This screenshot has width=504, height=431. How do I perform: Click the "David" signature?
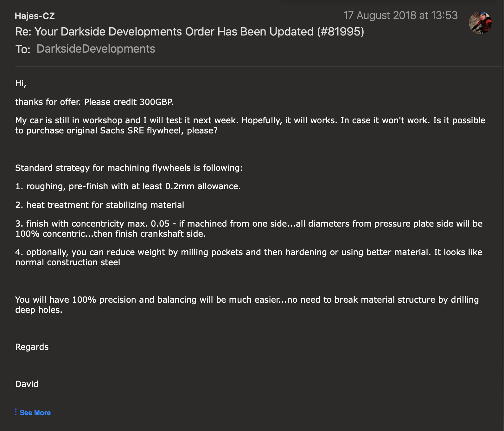tap(27, 384)
